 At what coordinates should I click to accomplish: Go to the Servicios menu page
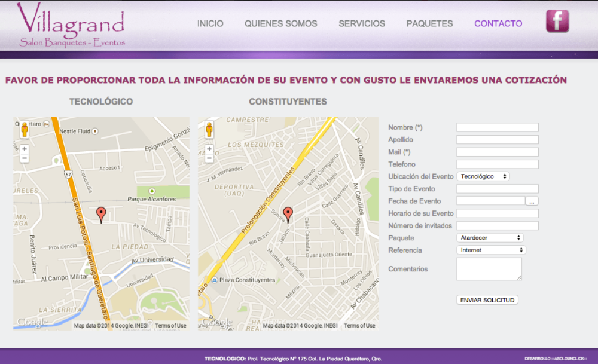pos(362,24)
